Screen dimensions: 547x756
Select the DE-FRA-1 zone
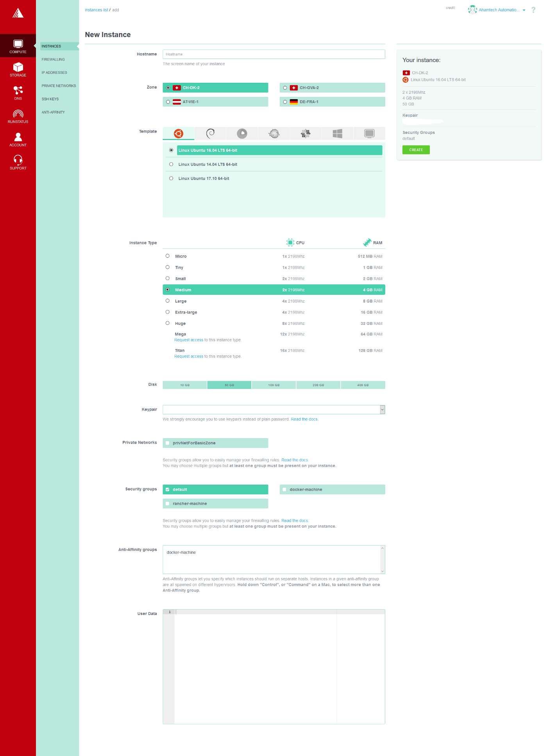coord(285,102)
